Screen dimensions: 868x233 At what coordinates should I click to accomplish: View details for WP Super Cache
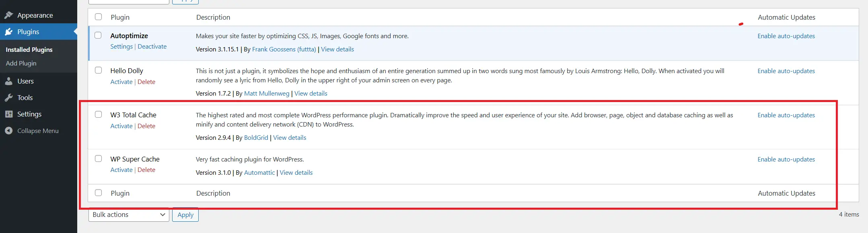point(296,172)
